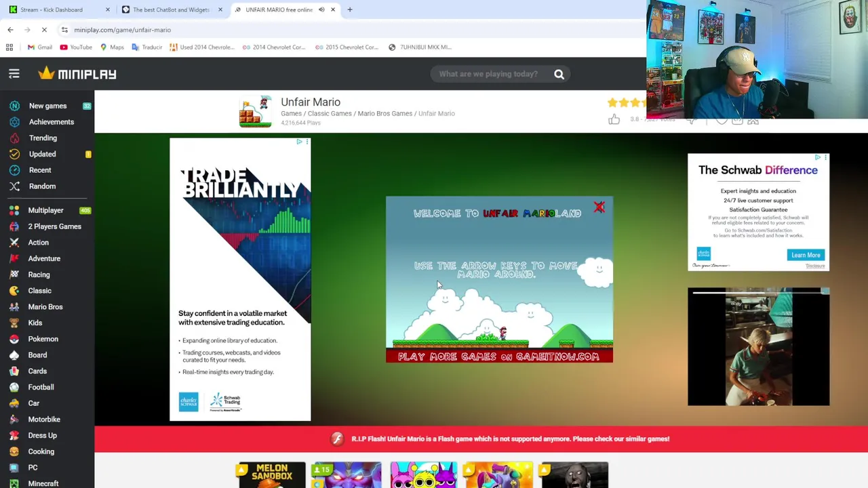Image resolution: width=868 pixels, height=488 pixels.
Task: Open Trending flame icon
Action: (x=14, y=138)
